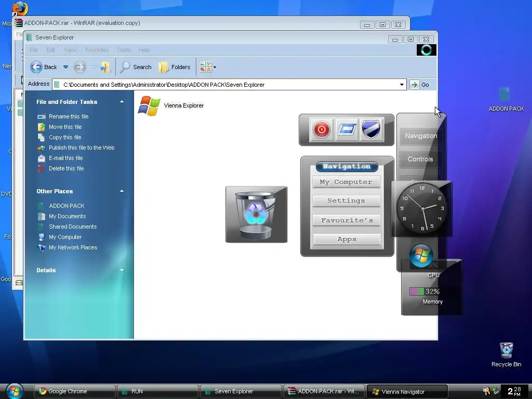The height and width of the screenshot is (399, 532).
Task: Open Shared Documents link
Action: tap(73, 227)
